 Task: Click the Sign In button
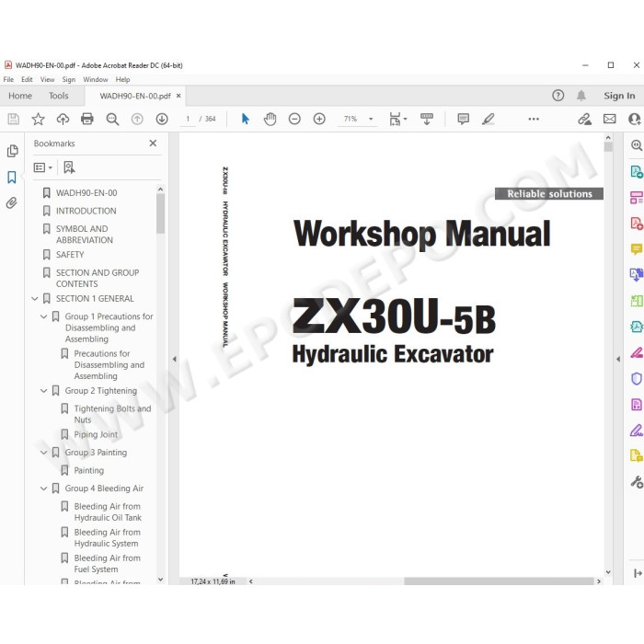click(619, 96)
